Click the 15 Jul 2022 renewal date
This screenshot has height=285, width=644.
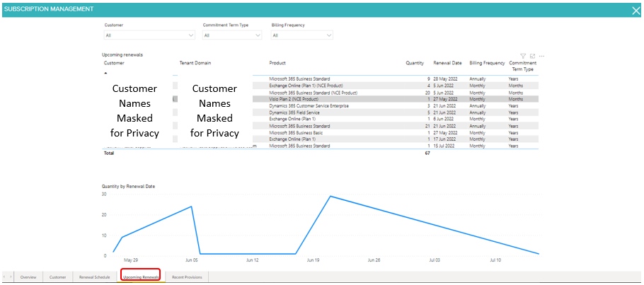tap(445, 146)
